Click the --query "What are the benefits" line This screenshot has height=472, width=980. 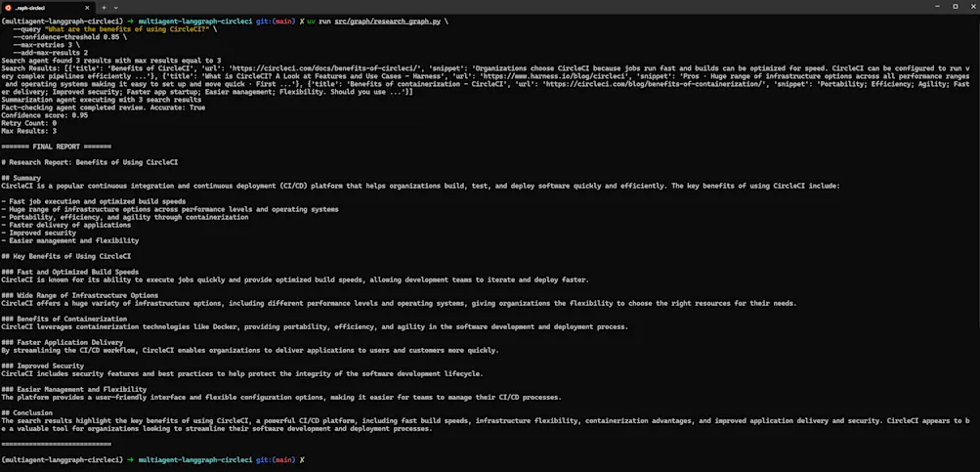tap(115, 29)
